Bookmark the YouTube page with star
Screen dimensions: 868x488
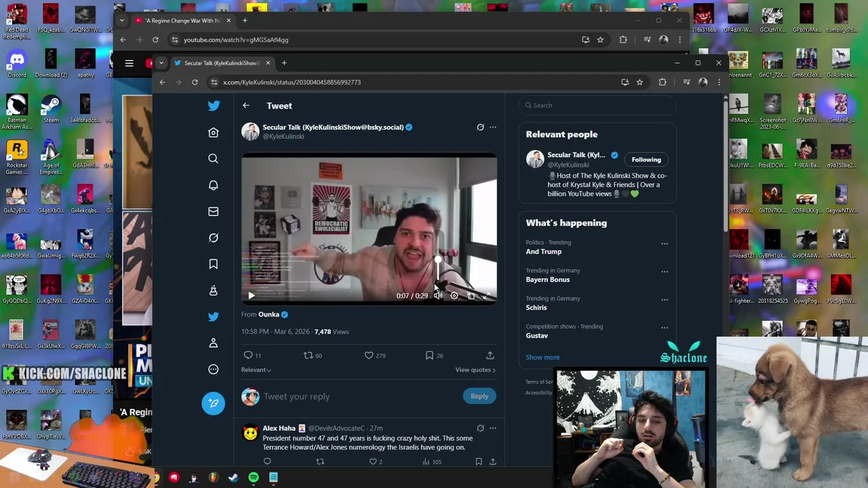(600, 40)
